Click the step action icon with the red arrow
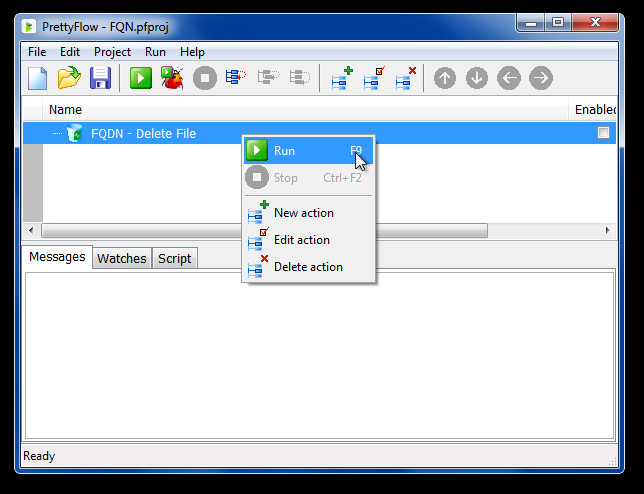 coord(236,77)
